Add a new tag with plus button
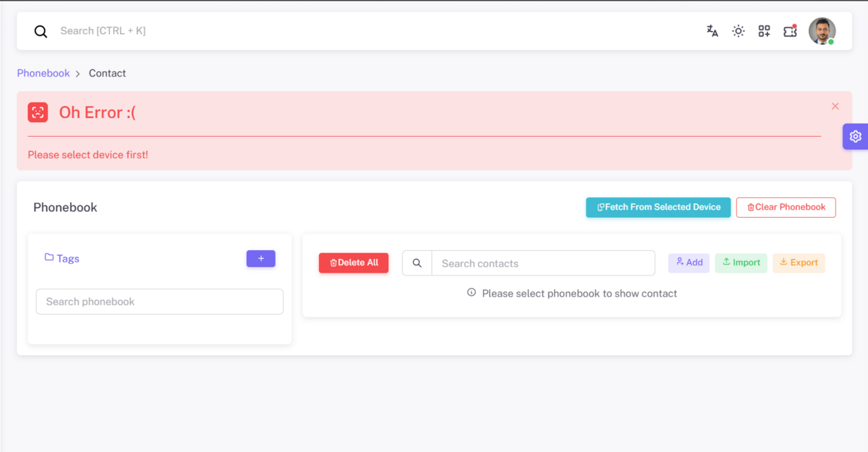The height and width of the screenshot is (452, 868). tap(260, 258)
